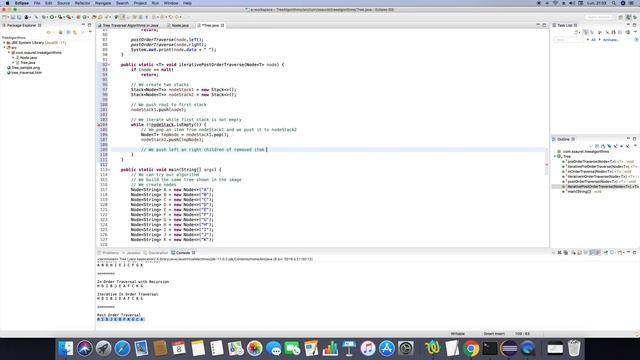Save the current file from the toolbar

tap(13, 17)
